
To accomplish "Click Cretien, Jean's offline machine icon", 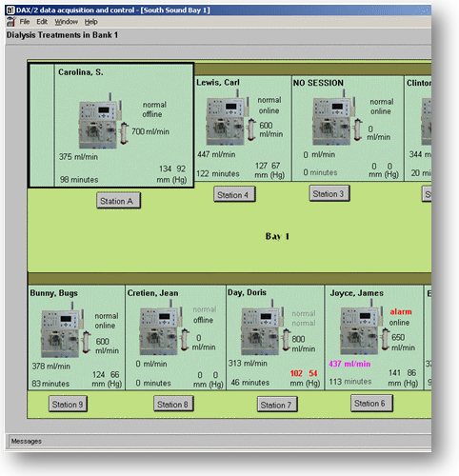I will (x=165, y=327).
